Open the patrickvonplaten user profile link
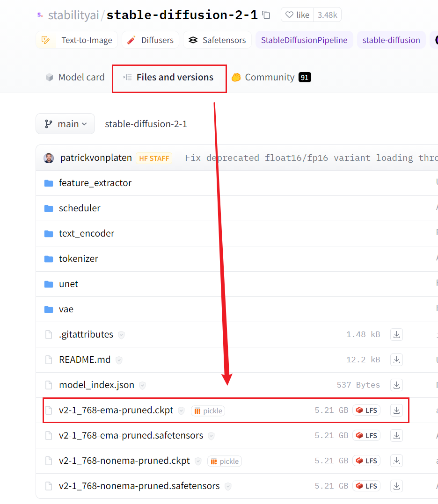This screenshot has width=438, height=504. (x=96, y=158)
